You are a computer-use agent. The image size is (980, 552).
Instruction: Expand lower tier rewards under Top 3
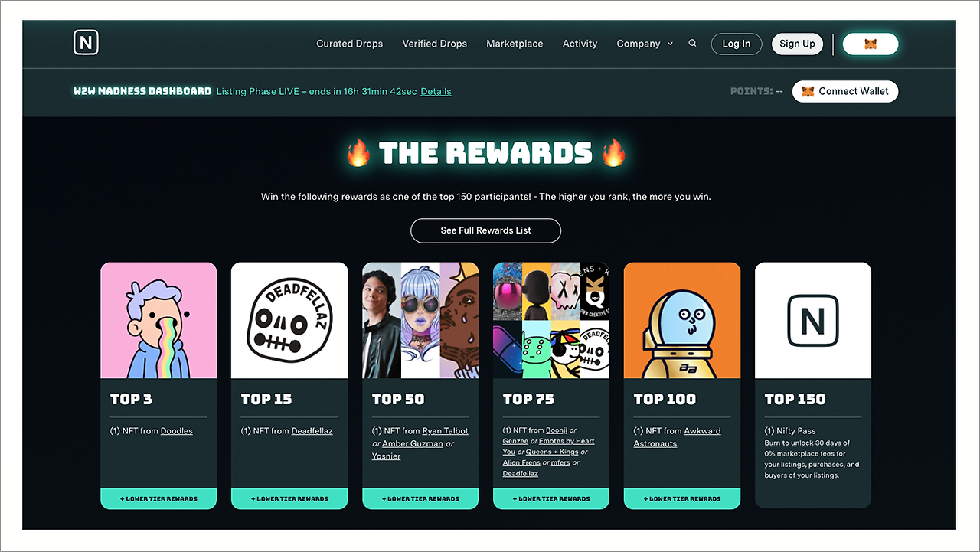(158, 498)
